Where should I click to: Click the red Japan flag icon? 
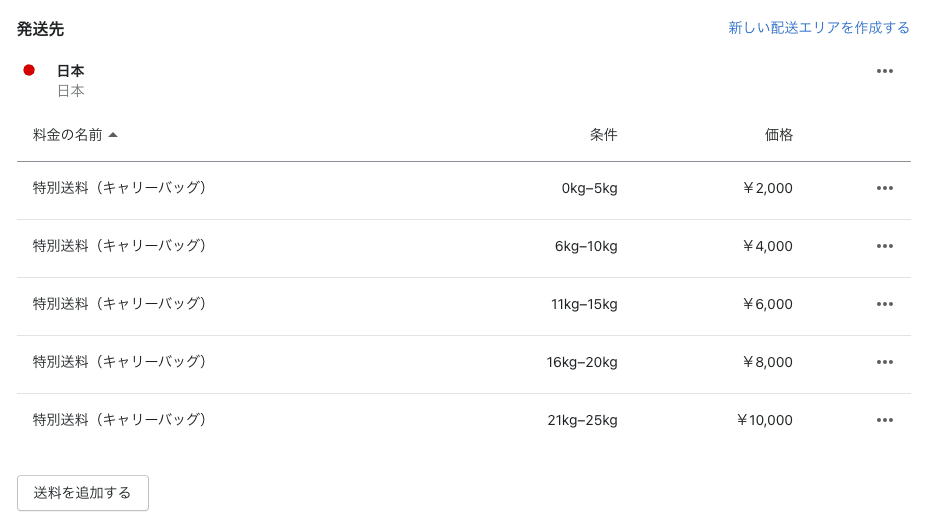tap(29, 70)
